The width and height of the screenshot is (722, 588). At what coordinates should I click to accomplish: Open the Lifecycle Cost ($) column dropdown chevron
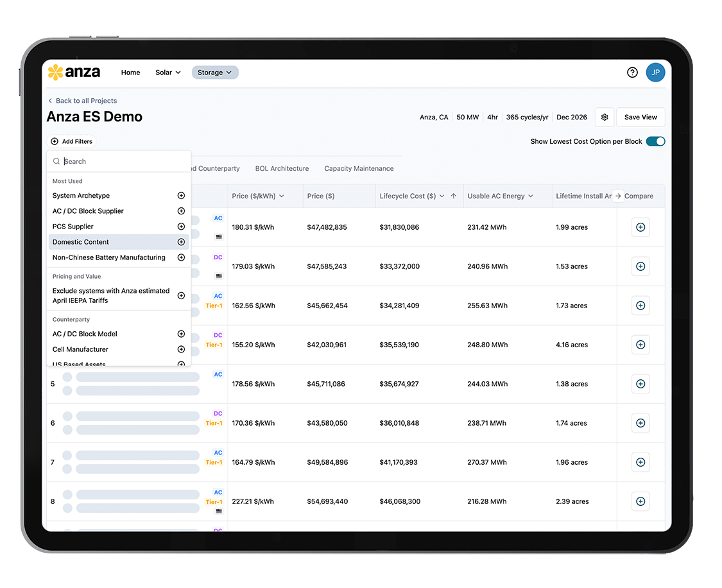pyautogui.click(x=442, y=196)
